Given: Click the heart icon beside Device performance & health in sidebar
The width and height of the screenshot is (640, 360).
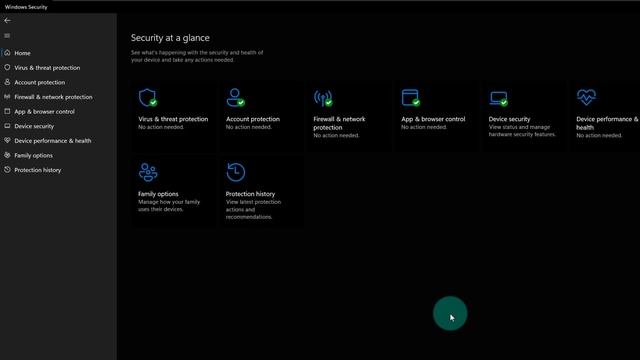Looking at the screenshot, I should tap(7, 140).
